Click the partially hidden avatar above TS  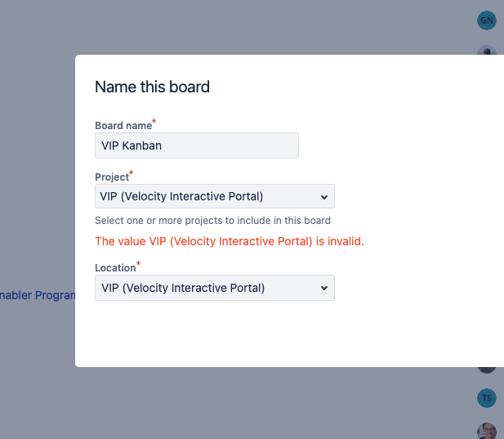coord(487,370)
